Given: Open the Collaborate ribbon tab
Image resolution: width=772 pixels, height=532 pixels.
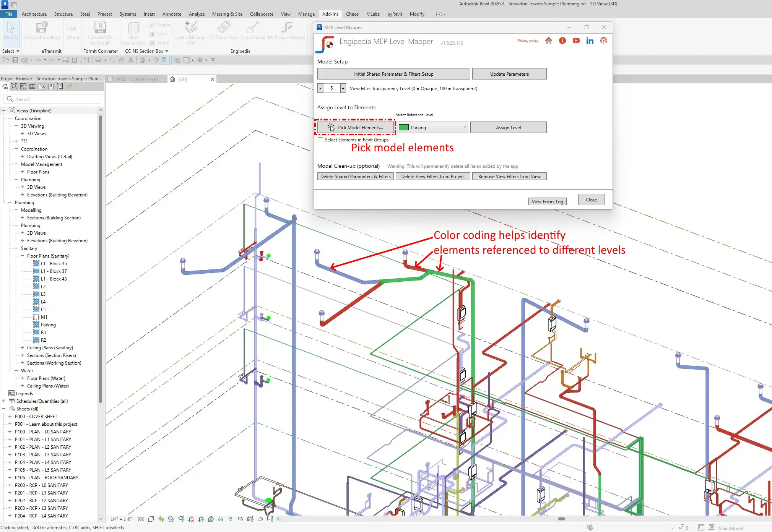Looking at the screenshot, I should pos(262,14).
